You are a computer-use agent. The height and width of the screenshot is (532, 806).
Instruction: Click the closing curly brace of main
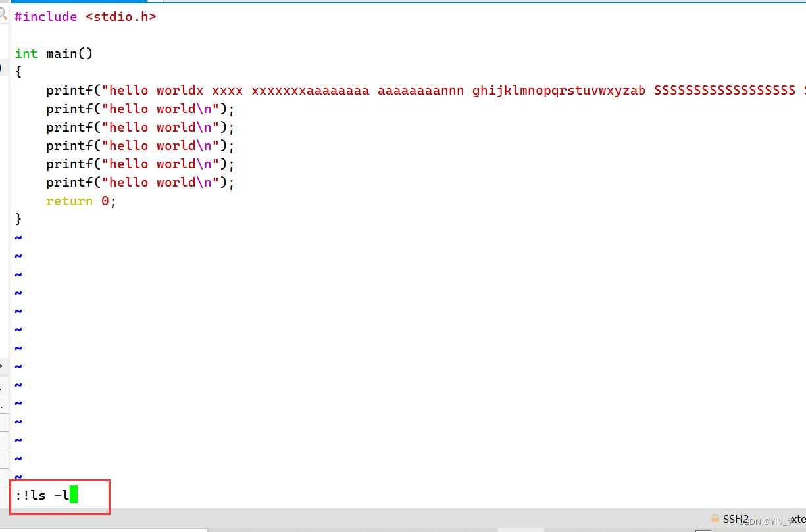point(18,219)
